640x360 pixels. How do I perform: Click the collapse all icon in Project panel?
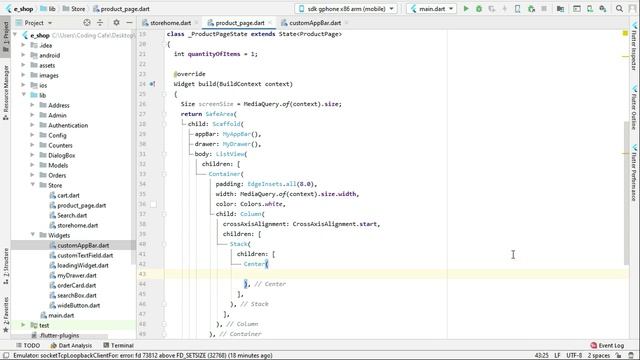click(100, 23)
